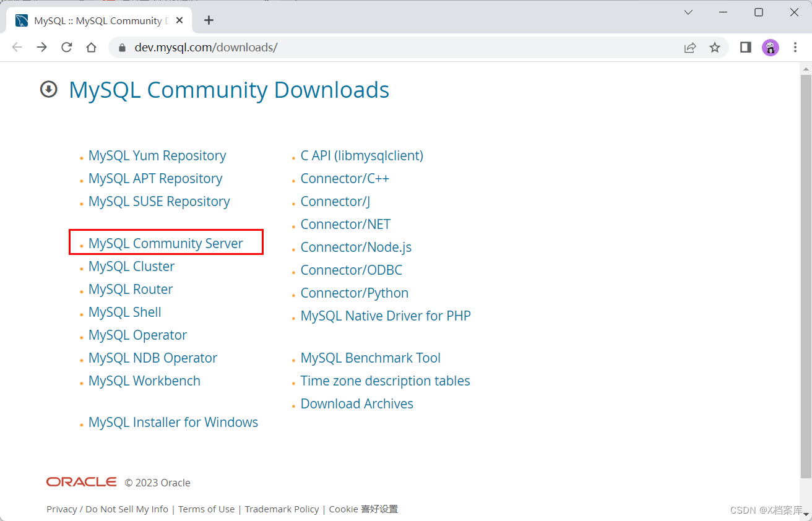Click the download circle icon beside heading
The image size is (812, 521).
(48, 90)
